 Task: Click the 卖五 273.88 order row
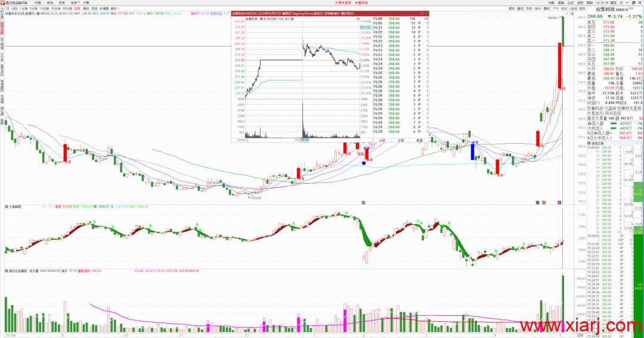[x=615, y=22]
